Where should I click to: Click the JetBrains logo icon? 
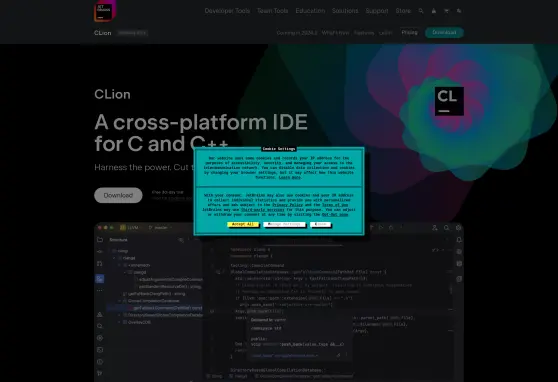coord(105,11)
